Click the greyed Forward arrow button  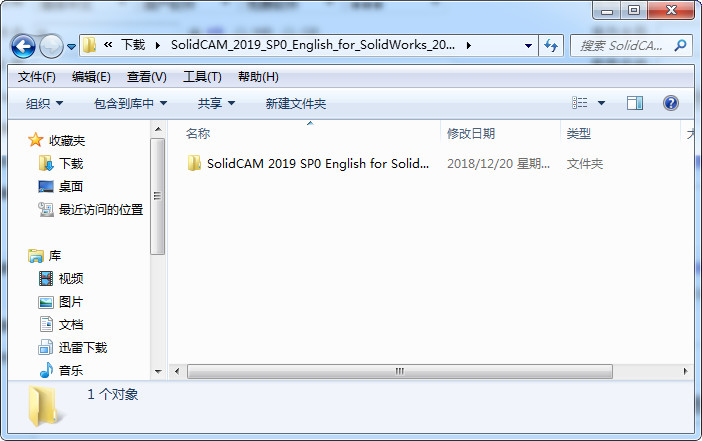(51, 46)
